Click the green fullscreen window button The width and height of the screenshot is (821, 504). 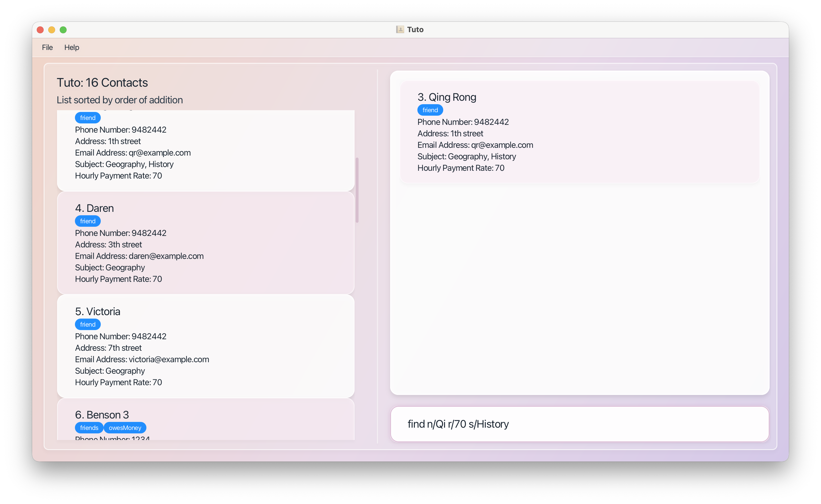pyautogui.click(x=63, y=30)
